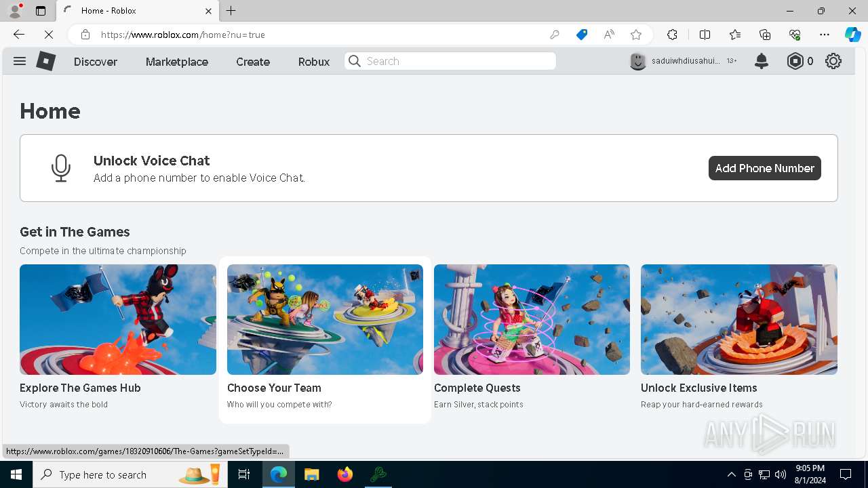
Task: Open the notifications bell
Action: [762, 61]
